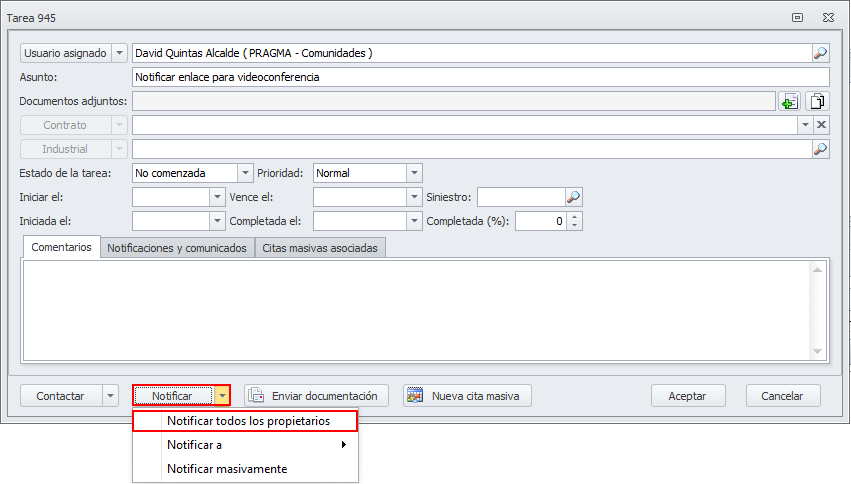This screenshot has height=484, width=851.
Task: Open the Completada el date picker arrow
Action: click(414, 221)
